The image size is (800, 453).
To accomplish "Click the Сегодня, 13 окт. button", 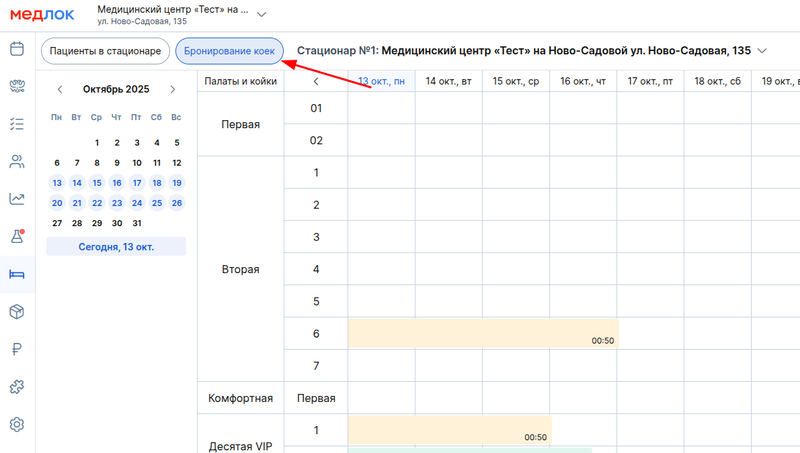I will point(117,247).
